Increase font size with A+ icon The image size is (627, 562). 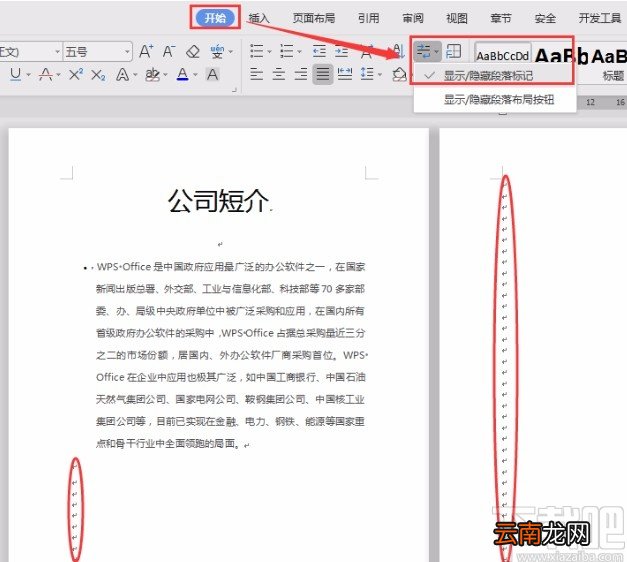pyautogui.click(x=146, y=52)
